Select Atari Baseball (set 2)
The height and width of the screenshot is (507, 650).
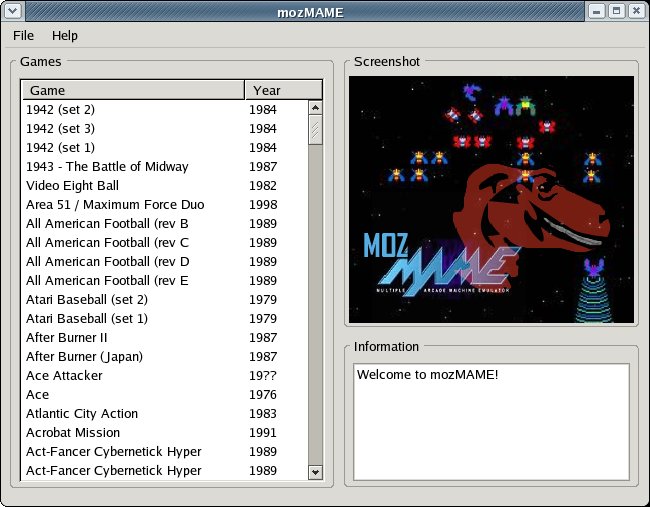[165, 299]
